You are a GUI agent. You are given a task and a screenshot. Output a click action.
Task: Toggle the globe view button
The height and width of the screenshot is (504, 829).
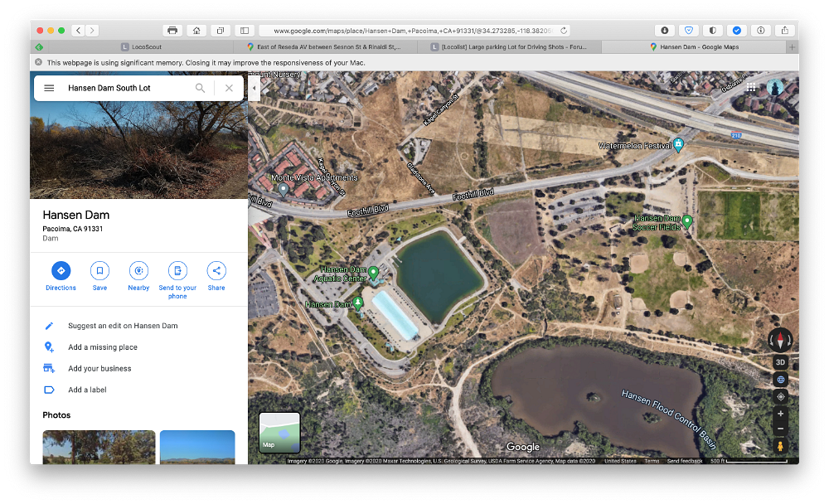(x=780, y=379)
